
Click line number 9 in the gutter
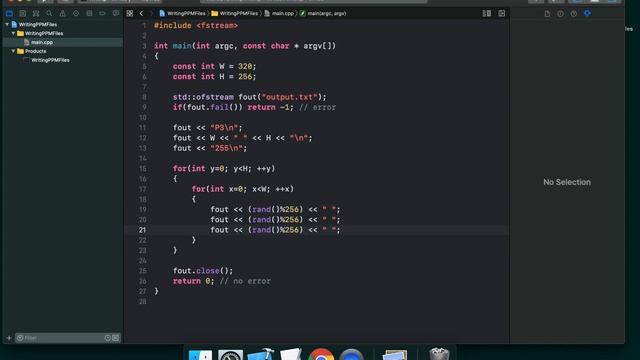click(x=144, y=107)
